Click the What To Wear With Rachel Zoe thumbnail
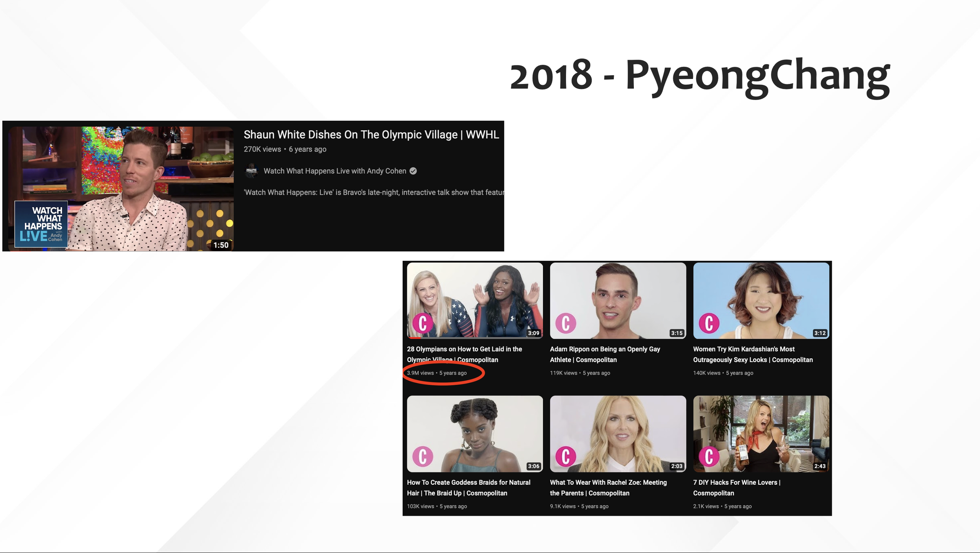 pos(618,433)
